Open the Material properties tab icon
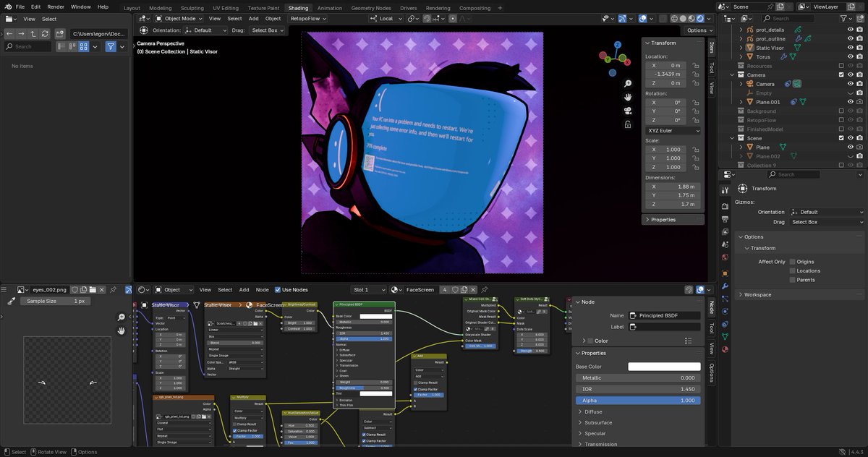This screenshot has height=457, width=868. pos(726,349)
